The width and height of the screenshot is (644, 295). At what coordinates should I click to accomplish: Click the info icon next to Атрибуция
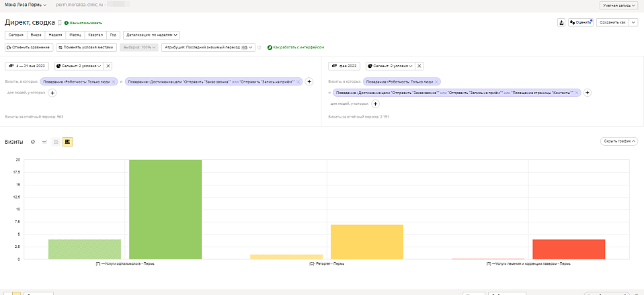(x=259, y=48)
